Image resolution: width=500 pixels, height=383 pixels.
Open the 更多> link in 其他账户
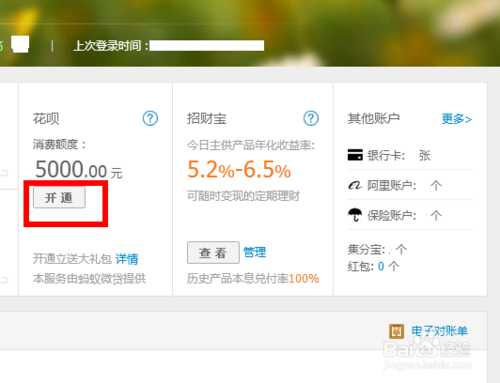tap(457, 119)
